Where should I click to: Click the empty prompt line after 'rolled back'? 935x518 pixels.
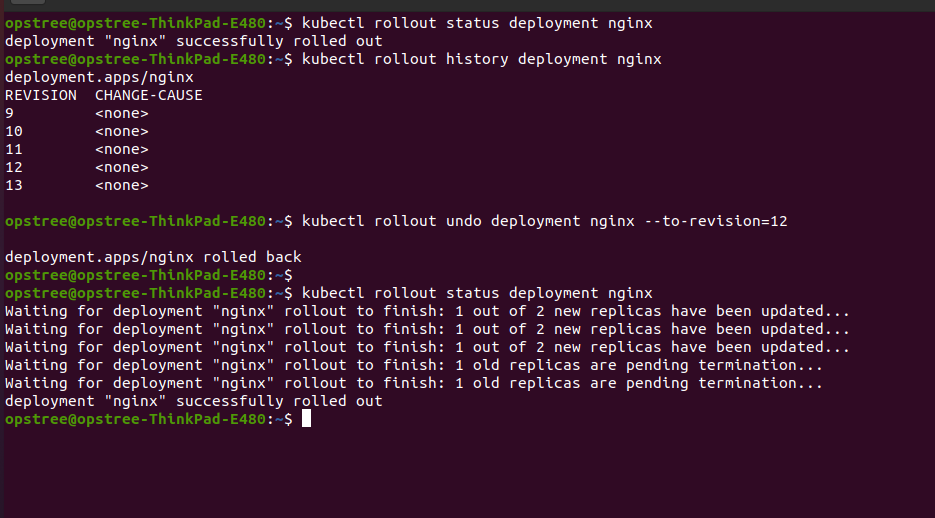pos(148,275)
